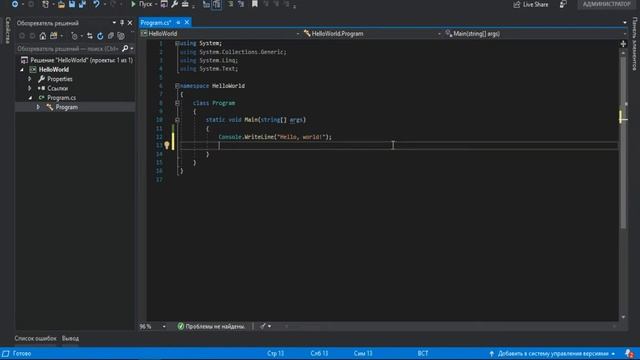Click the toolbox briefcase icon in toolbar
The height and width of the screenshot is (360, 640).
185,4
